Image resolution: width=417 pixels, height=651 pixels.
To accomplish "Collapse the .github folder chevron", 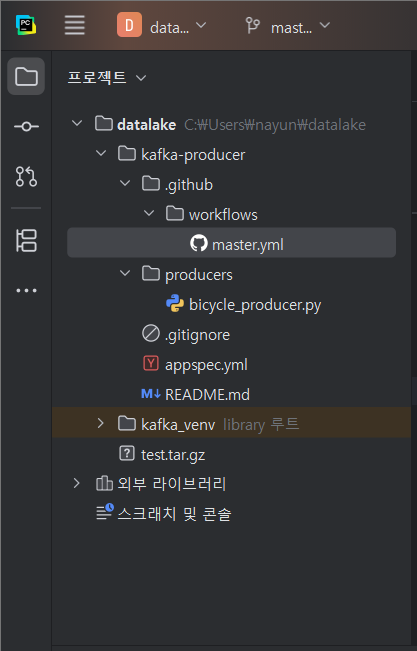I will click(125, 183).
